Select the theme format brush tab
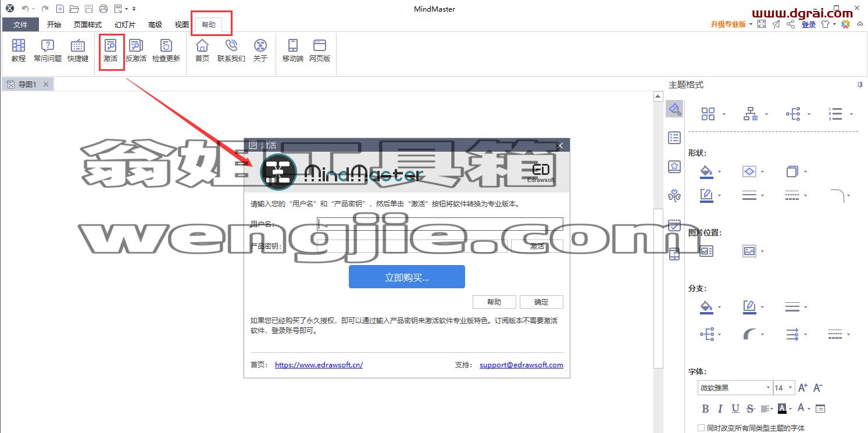Image resolution: width=868 pixels, height=433 pixels. tap(674, 109)
